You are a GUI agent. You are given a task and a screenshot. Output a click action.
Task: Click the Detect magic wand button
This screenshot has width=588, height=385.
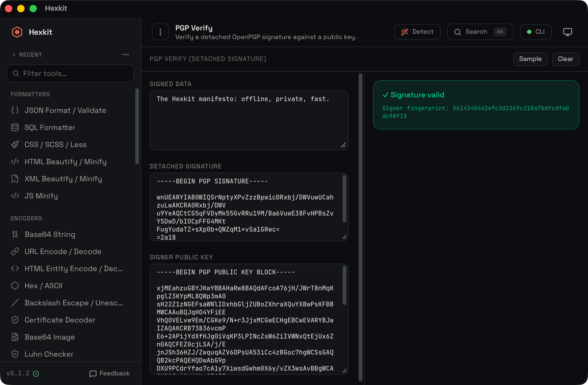click(417, 32)
